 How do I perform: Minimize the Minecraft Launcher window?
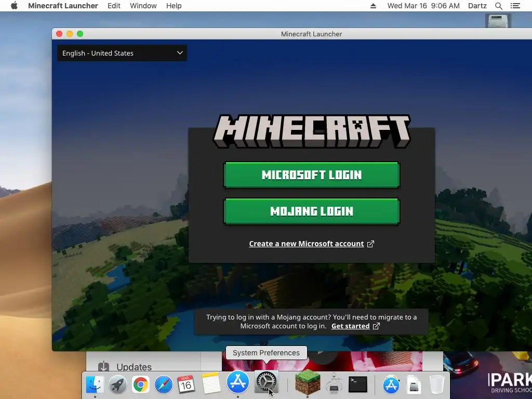70,34
